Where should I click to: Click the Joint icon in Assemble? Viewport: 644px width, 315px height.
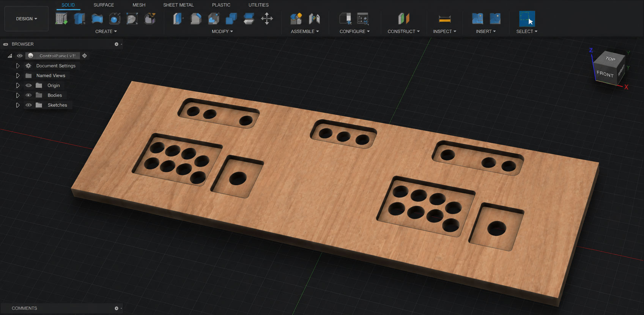[x=314, y=19]
